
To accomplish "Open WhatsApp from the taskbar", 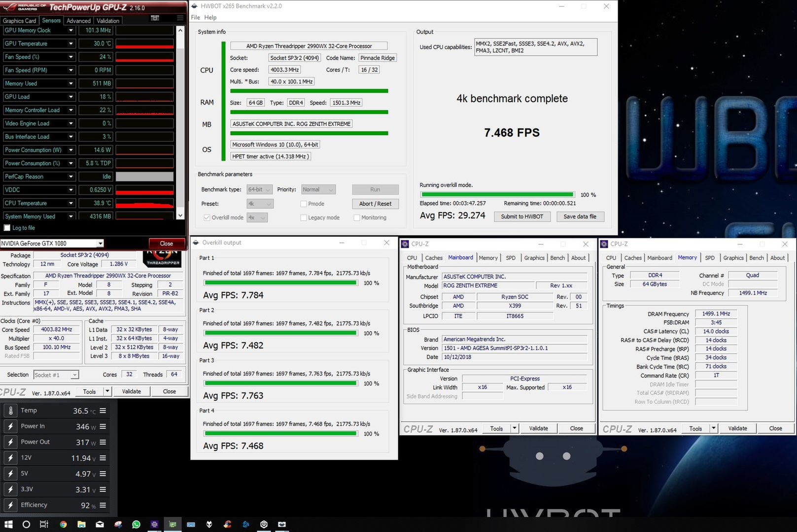I will 136,524.
